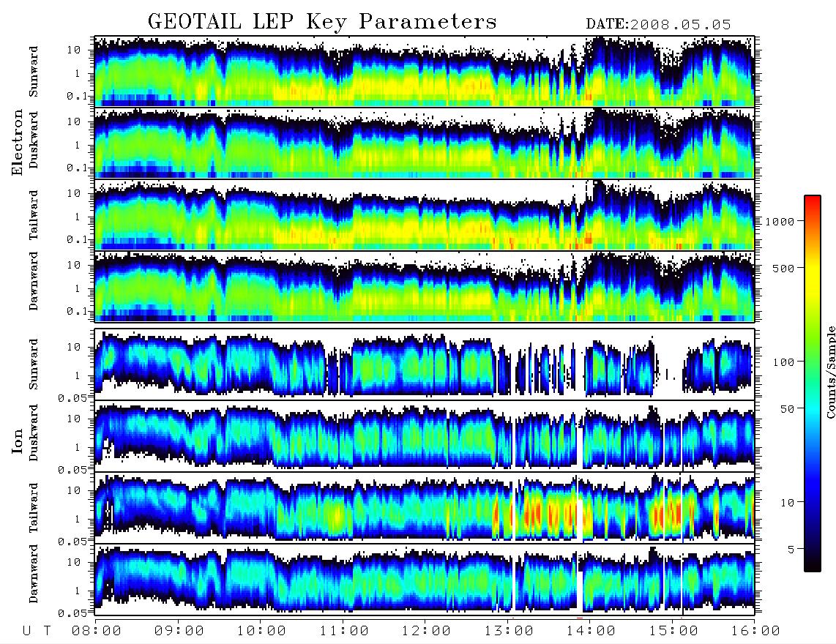The height and width of the screenshot is (644, 836).
Task: Click the '100' color bar tick value
Action: click(783, 362)
